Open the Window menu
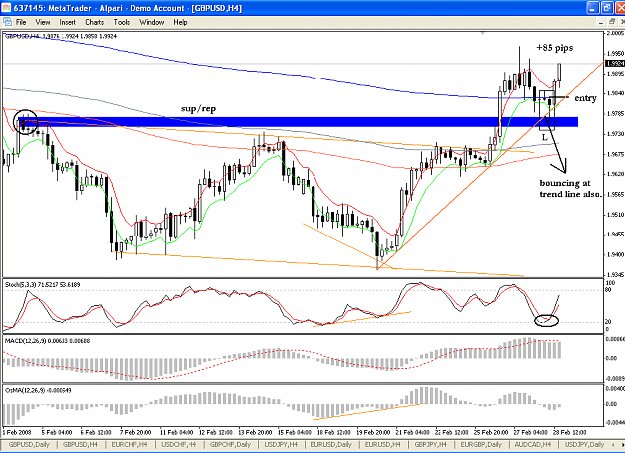 point(151,22)
